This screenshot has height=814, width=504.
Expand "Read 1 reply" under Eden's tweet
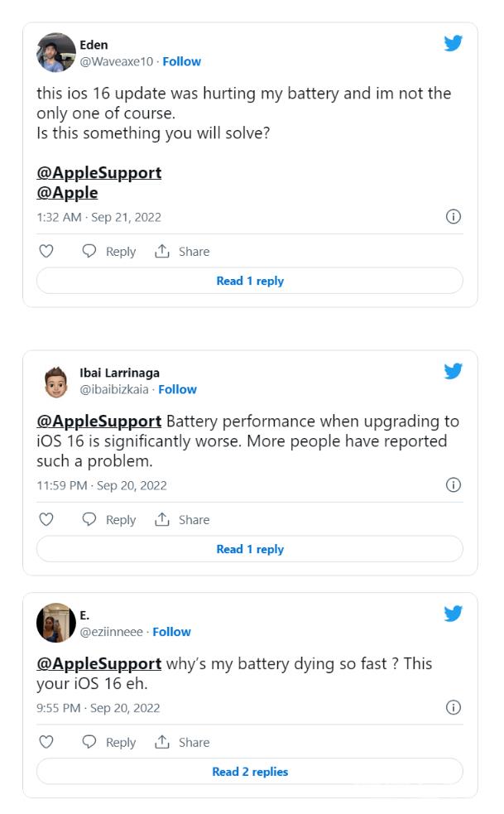[250, 281]
